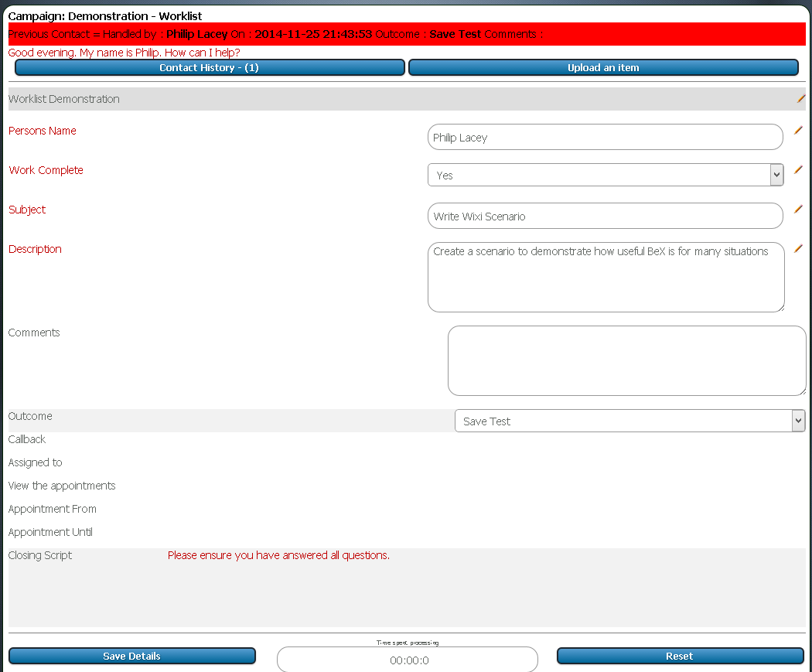Click the Callback row label
812x672 pixels.
pyautogui.click(x=27, y=439)
